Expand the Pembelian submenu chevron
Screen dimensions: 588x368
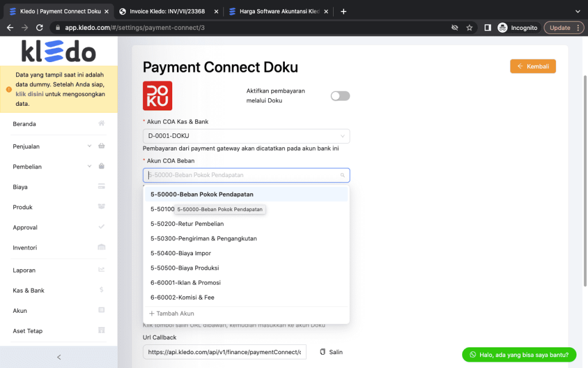click(89, 166)
